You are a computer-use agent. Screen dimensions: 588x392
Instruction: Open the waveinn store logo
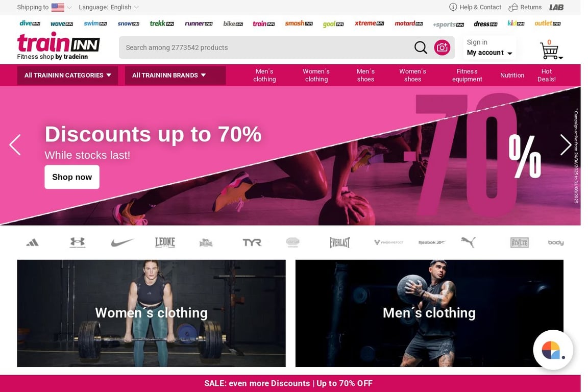point(61,23)
